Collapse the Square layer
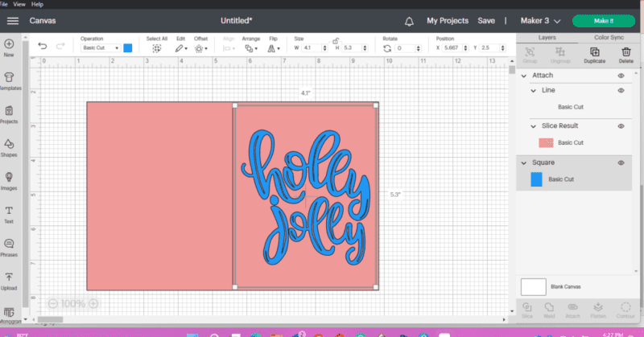The height and width of the screenshot is (337, 644). click(524, 163)
